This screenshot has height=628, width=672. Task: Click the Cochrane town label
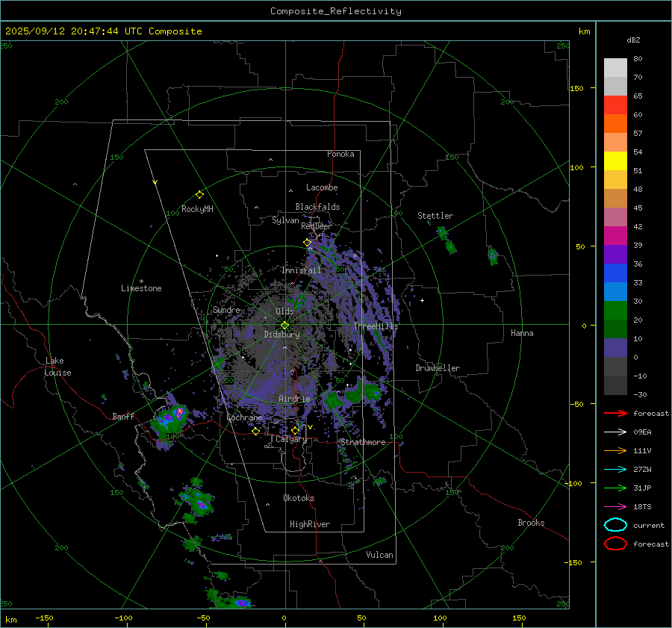click(244, 417)
